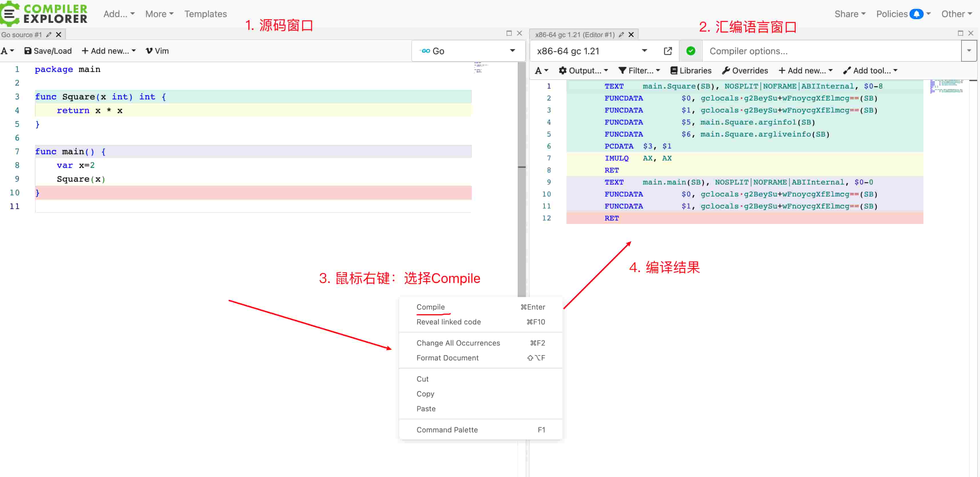Image resolution: width=980 pixels, height=477 pixels.
Task: Select Format Document in context menu
Action: tap(447, 358)
